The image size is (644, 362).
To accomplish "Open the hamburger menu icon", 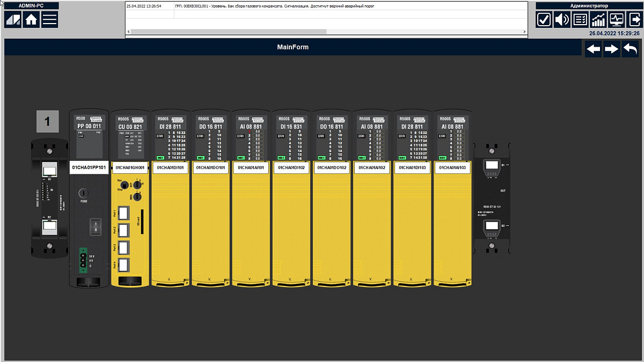I will pyautogui.click(x=49, y=20).
